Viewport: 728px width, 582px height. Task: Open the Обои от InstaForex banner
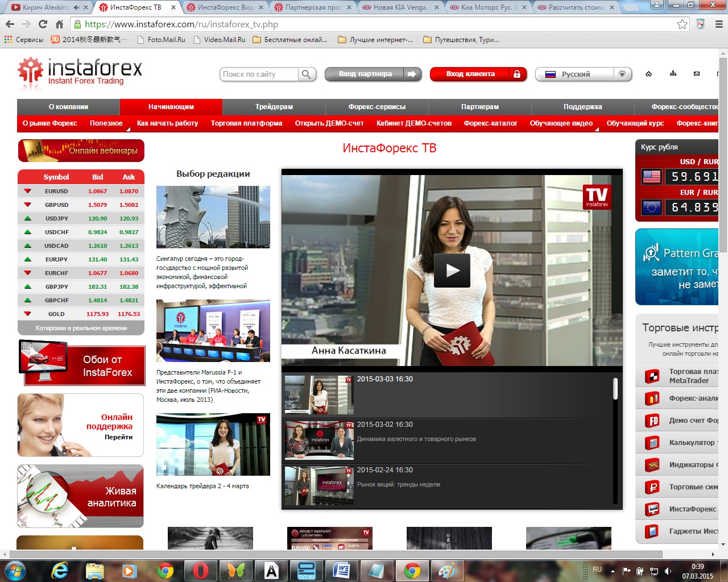81,363
